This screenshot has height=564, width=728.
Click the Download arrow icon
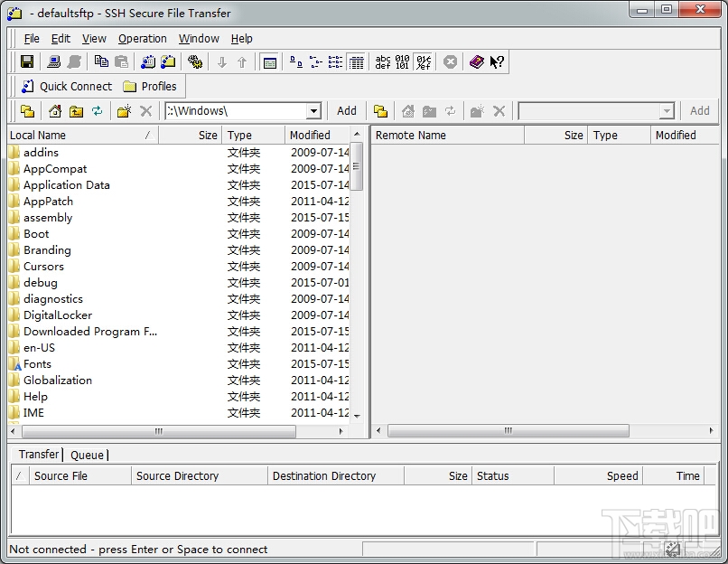click(222, 61)
